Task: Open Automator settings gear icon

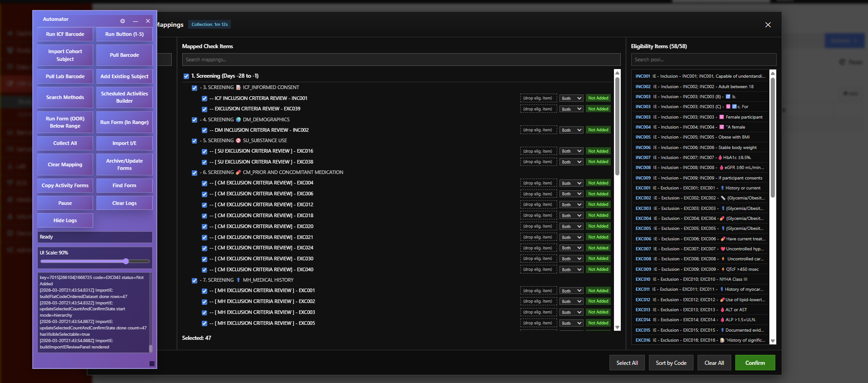Action: point(122,21)
